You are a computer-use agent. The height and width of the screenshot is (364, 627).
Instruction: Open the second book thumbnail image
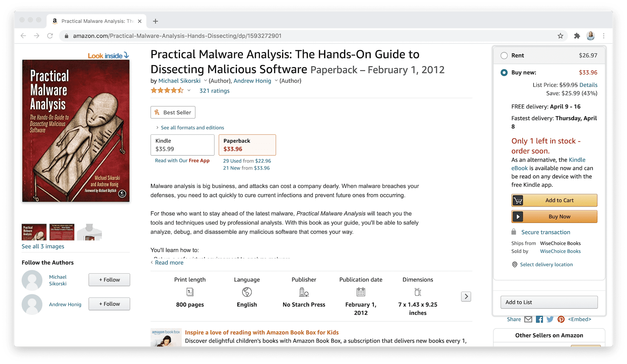(62, 232)
